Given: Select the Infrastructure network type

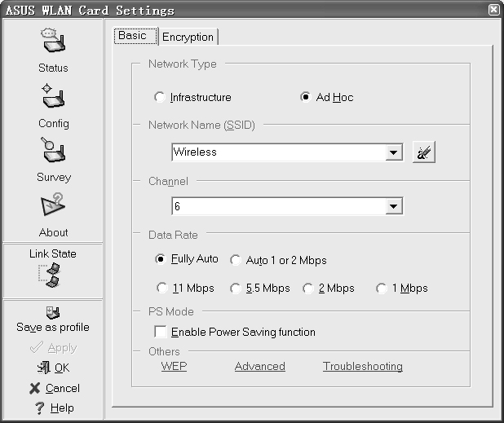Looking at the screenshot, I should coord(160,98).
